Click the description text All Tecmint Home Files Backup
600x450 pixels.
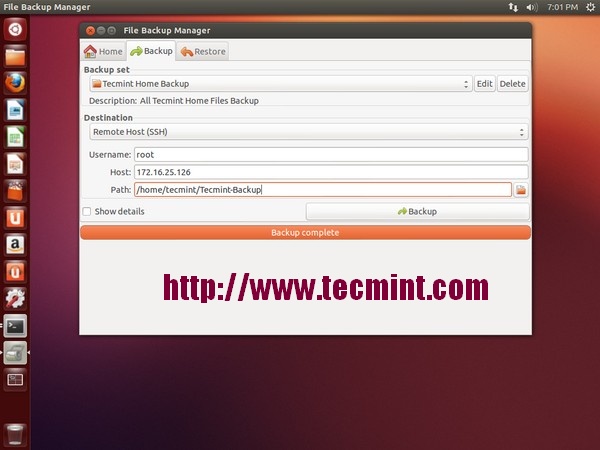coord(199,101)
